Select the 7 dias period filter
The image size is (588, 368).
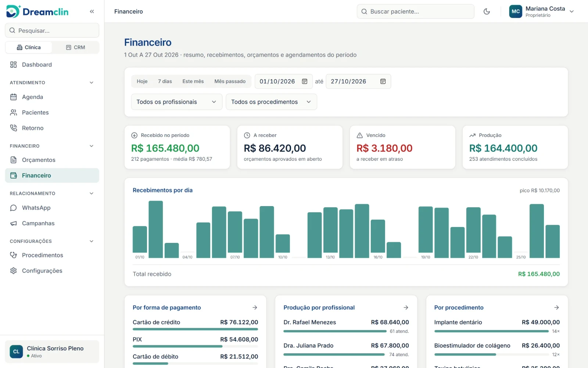pos(165,81)
